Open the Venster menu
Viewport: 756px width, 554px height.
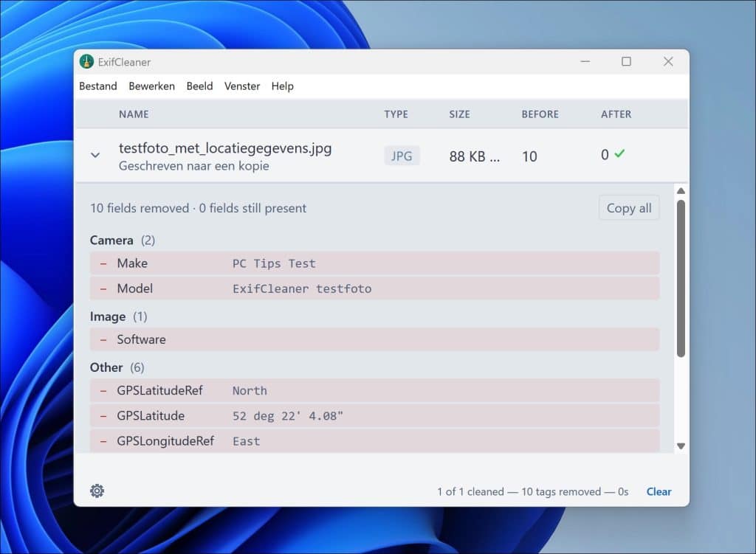coord(242,86)
